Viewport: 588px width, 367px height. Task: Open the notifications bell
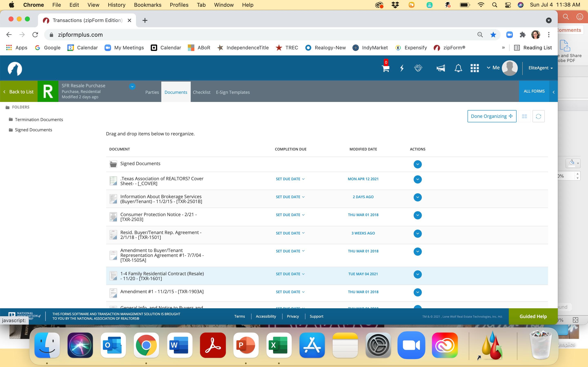(x=458, y=68)
